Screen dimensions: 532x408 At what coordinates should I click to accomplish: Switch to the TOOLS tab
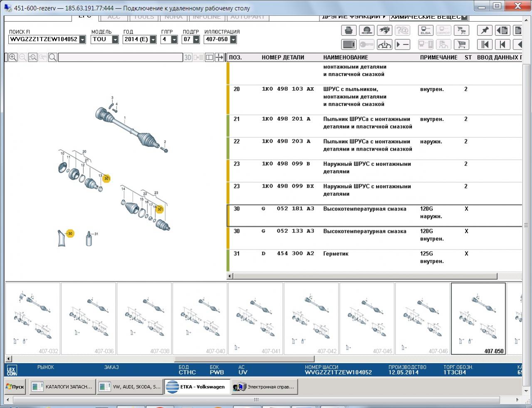[x=144, y=17]
